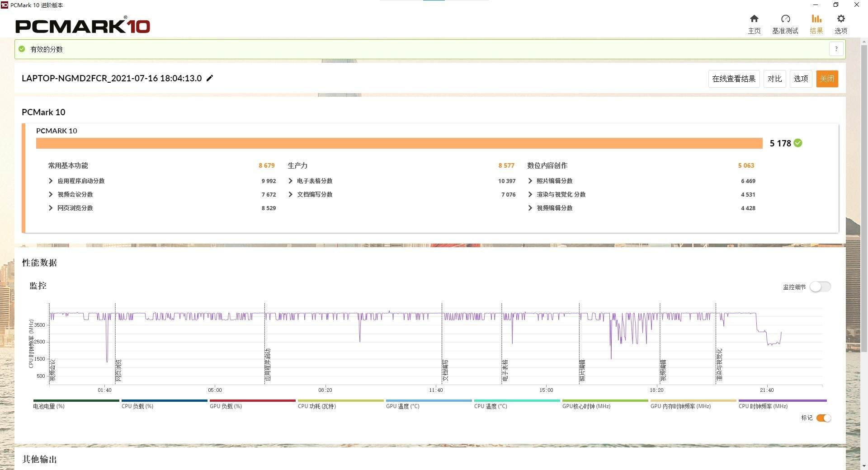The width and height of the screenshot is (868, 470).
Task: Select the 电池电量 (%) legend swatch
Action: coord(76,400)
